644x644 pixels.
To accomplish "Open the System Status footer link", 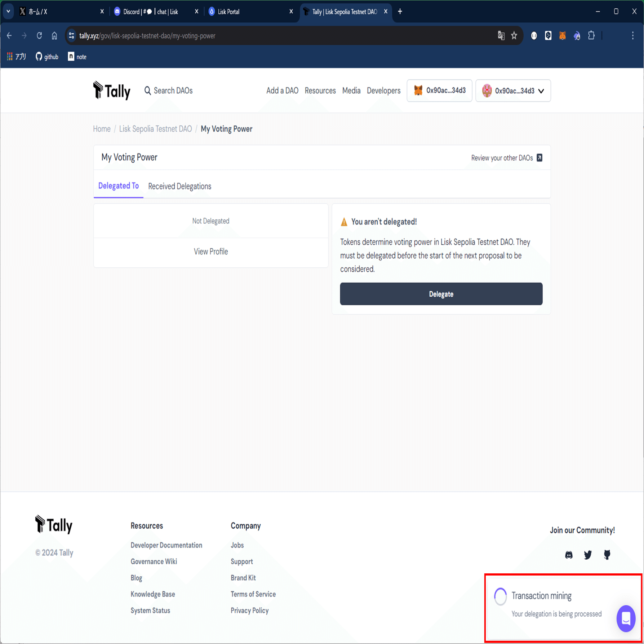I will tap(150, 610).
